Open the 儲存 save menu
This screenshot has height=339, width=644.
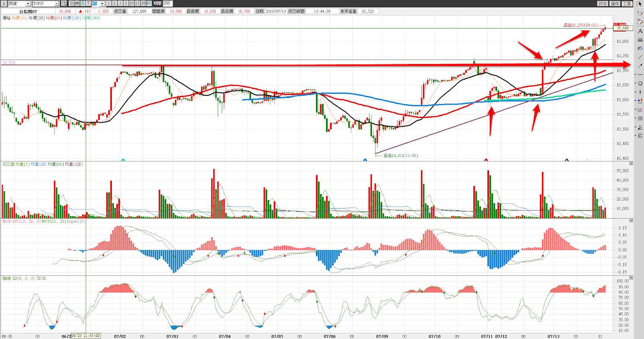pos(615,4)
